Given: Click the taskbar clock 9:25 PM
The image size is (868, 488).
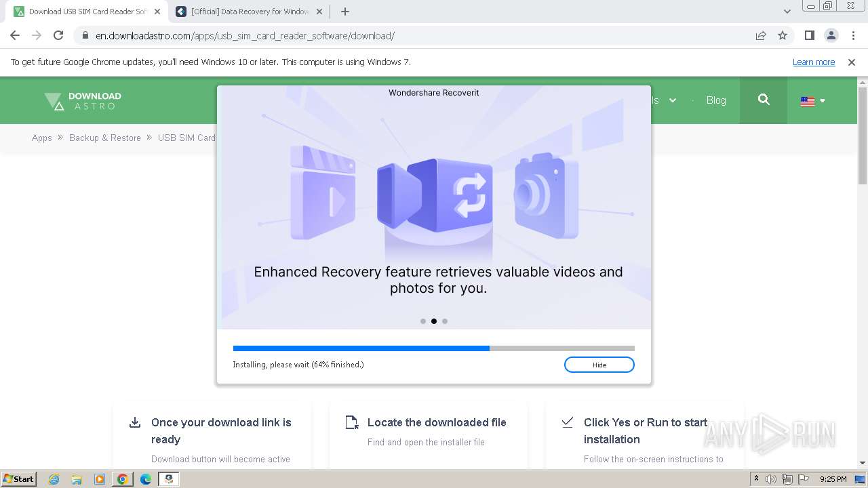Looking at the screenshot, I should [833, 479].
